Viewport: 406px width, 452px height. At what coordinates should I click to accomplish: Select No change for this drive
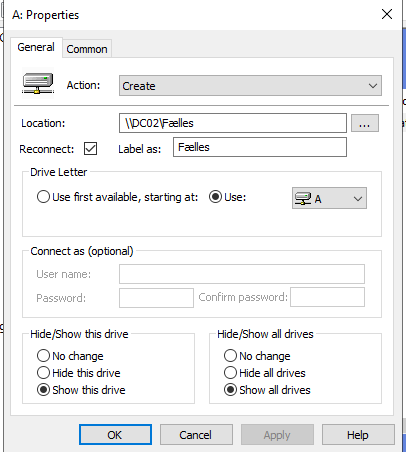coord(43,356)
